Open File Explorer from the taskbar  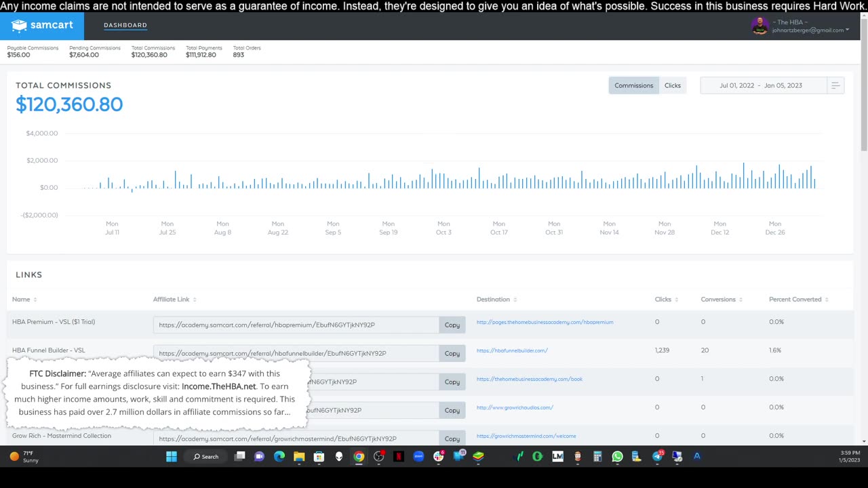pos(299,456)
